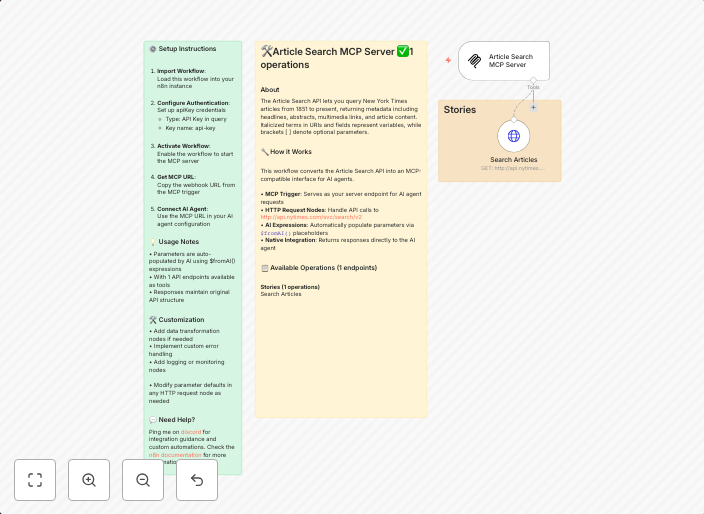Click the fit-to-view canvas button
This screenshot has width=704, height=514.
(x=35, y=480)
